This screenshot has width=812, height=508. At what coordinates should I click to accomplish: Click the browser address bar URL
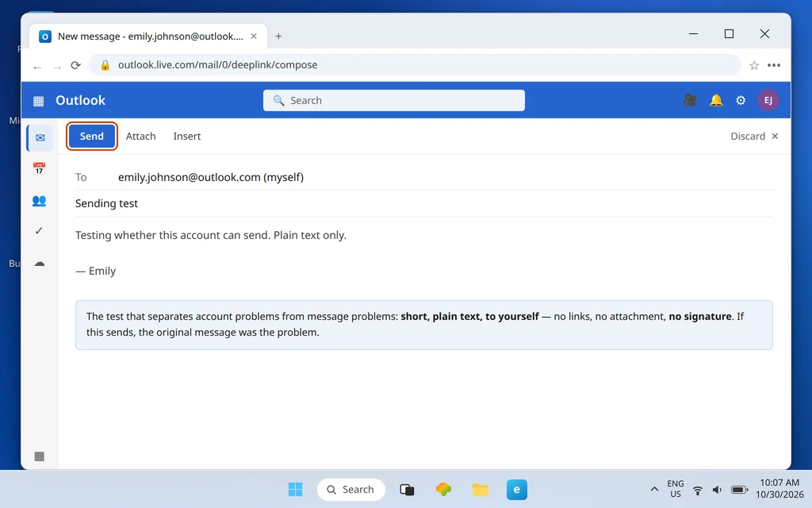pyautogui.click(x=217, y=65)
